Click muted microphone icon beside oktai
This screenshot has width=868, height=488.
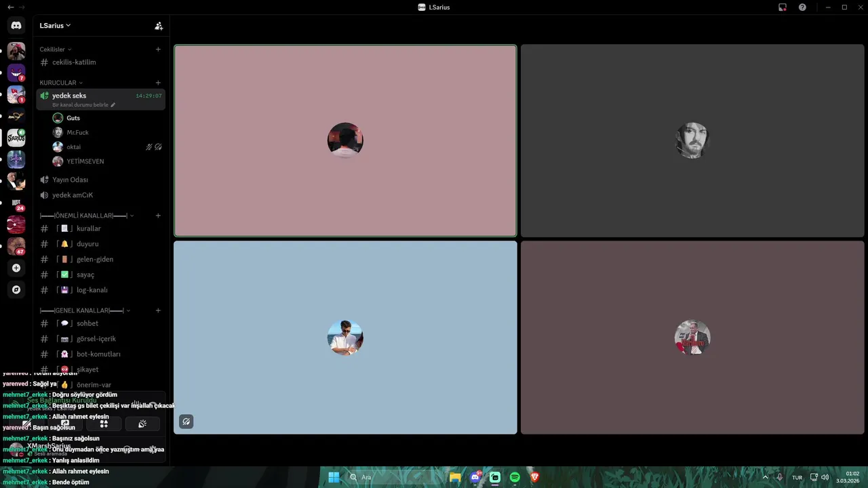149,147
